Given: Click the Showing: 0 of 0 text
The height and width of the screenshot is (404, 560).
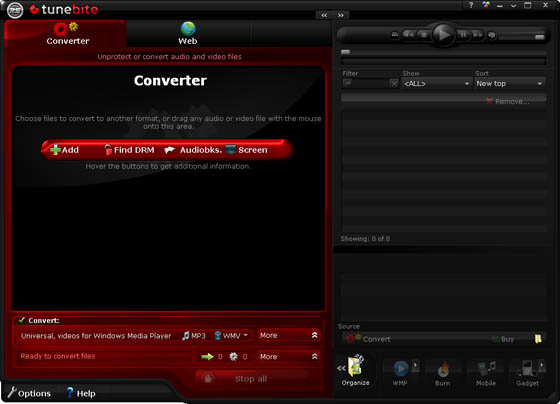Looking at the screenshot, I should click(x=365, y=239).
